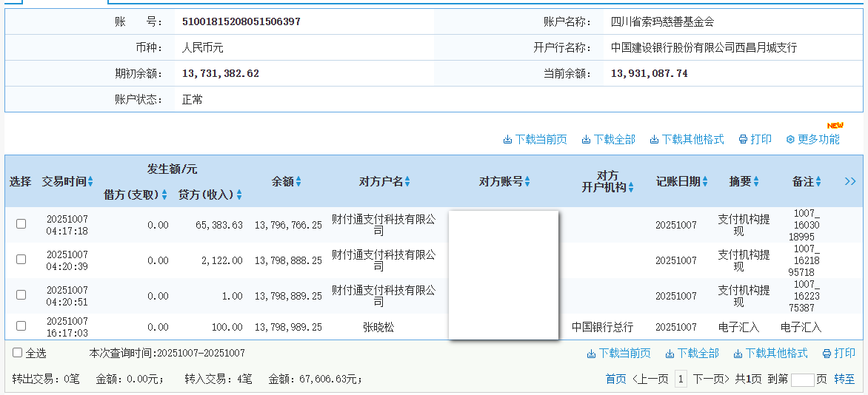The width and height of the screenshot is (868, 395).
Task: Click bottom 下载全部 download icon
Action: 670,354
